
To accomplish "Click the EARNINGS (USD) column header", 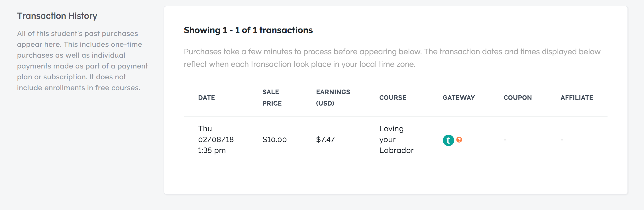I will 333,98.
